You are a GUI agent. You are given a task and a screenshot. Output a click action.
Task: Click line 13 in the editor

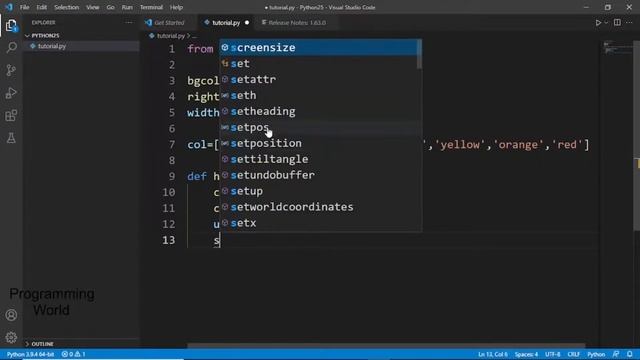coord(392,240)
